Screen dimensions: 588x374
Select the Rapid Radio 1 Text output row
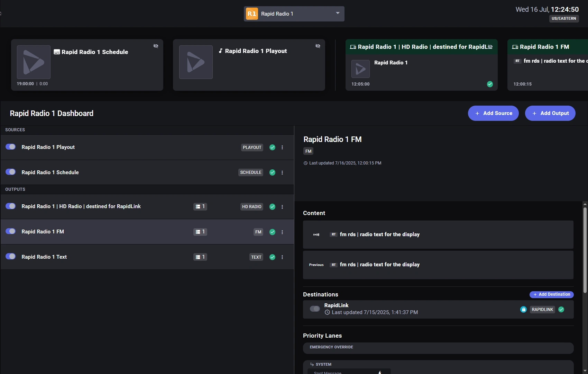tap(147, 257)
